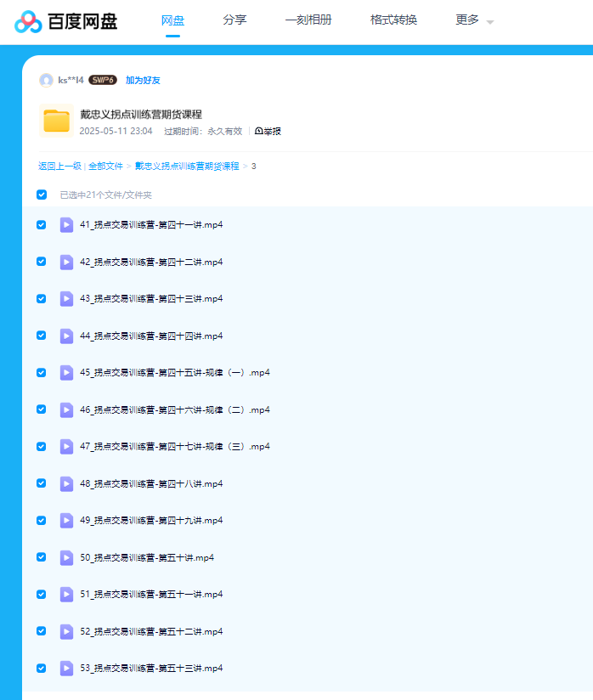Image resolution: width=593 pixels, height=700 pixels.
Task: Click the ks**l4 user avatar icon
Action: click(46, 80)
